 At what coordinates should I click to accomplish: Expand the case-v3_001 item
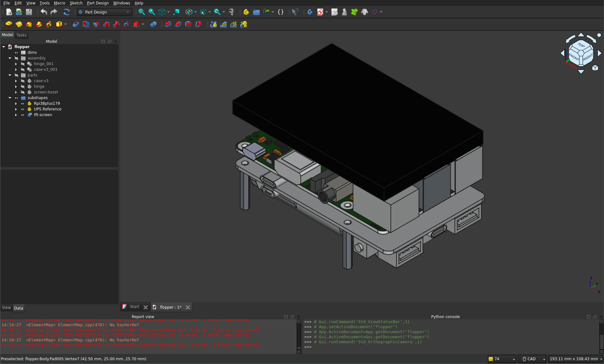(x=16, y=70)
